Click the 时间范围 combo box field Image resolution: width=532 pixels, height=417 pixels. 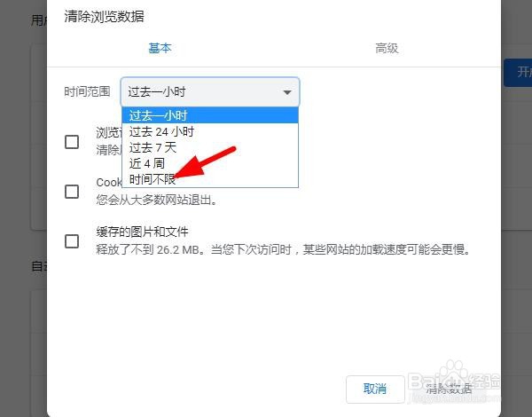point(210,92)
